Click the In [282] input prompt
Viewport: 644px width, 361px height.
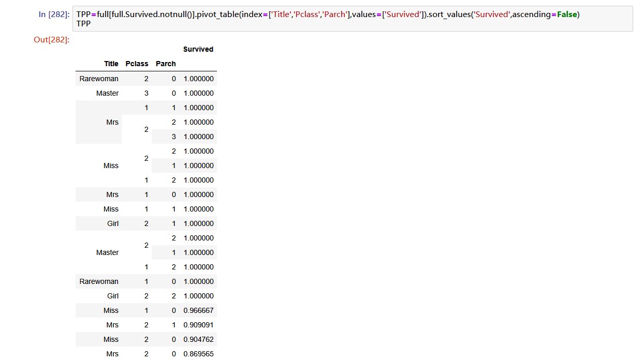[x=54, y=14]
